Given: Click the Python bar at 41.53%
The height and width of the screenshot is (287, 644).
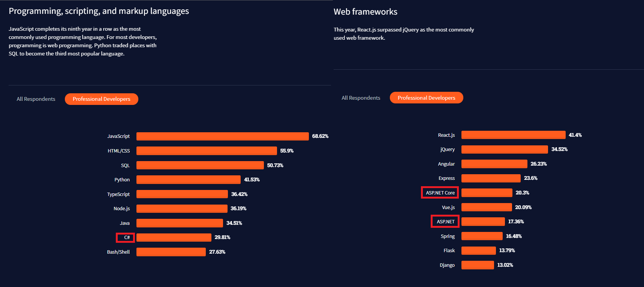Looking at the screenshot, I should 188,180.
